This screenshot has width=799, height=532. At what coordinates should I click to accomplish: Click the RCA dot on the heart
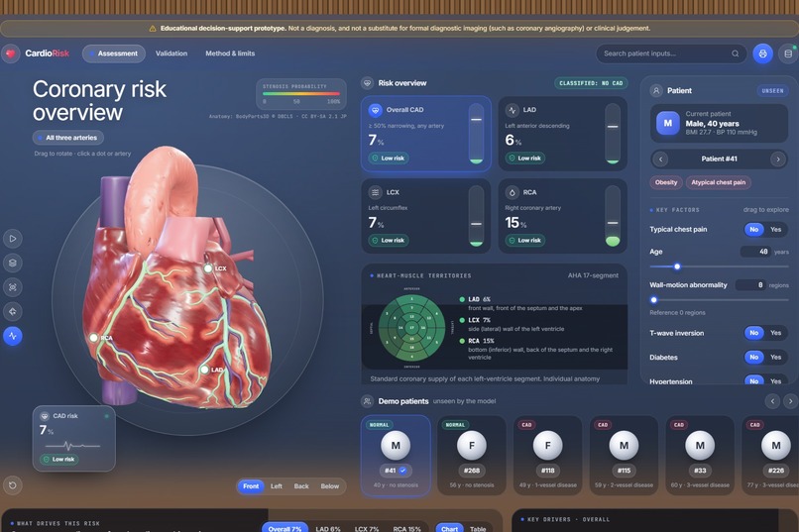coord(94,338)
